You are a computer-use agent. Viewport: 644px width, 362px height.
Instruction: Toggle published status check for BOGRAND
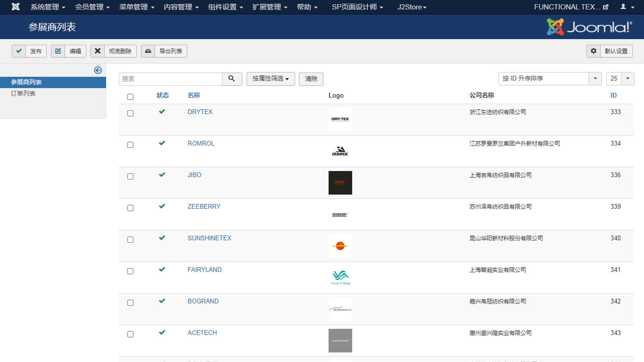coord(162,301)
